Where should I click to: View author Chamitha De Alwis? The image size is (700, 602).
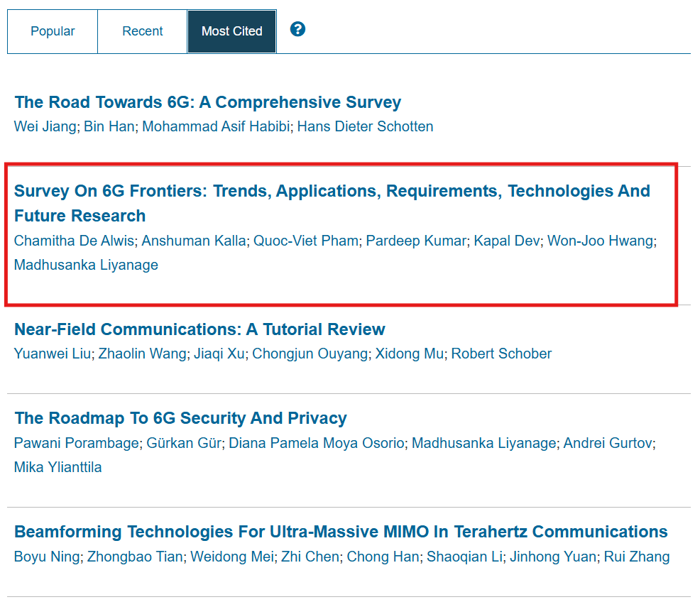point(74,241)
